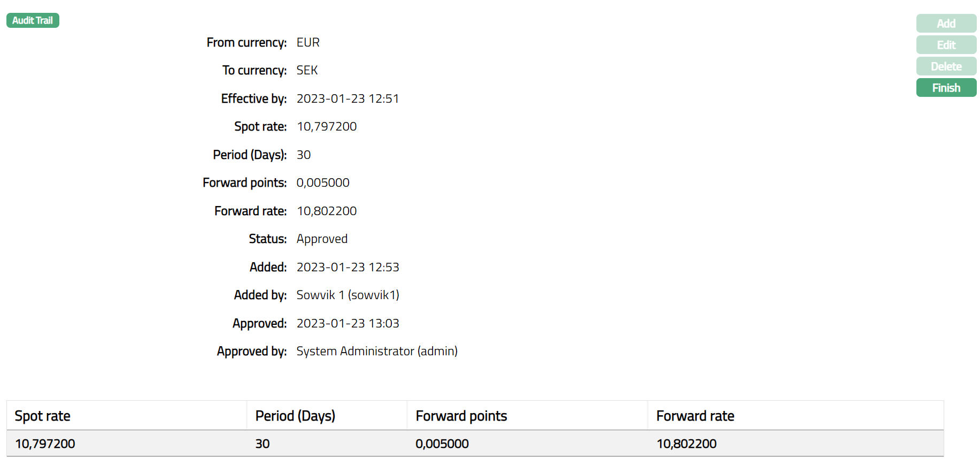Click the 0,005000 cell in the table row

point(442,444)
